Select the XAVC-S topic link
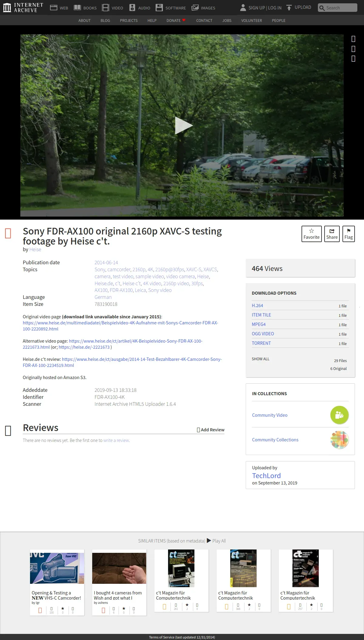Image resolution: width=364 pixels, height=640 pixels. [194, 269]
